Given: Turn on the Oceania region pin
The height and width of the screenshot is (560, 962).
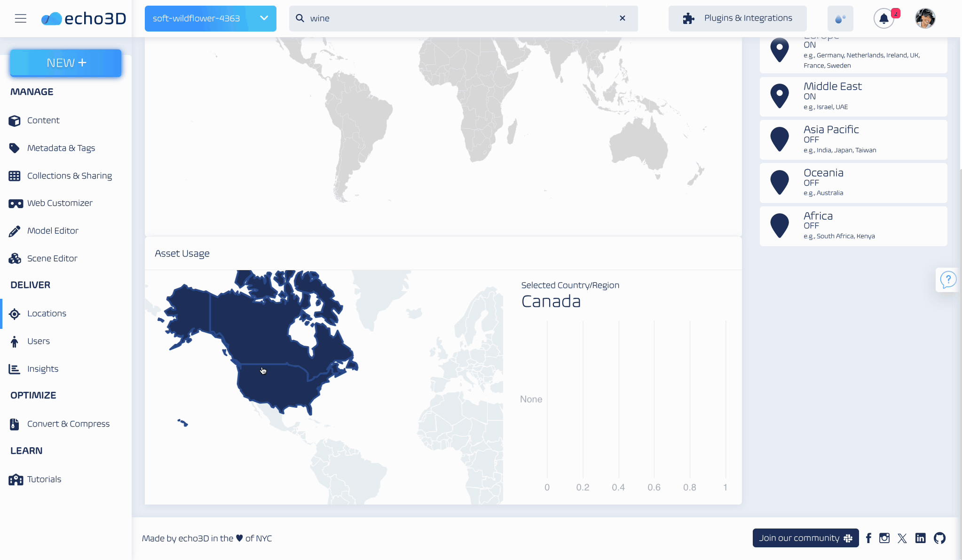Looking at the screenshot, I should click(x=779, y=182).
